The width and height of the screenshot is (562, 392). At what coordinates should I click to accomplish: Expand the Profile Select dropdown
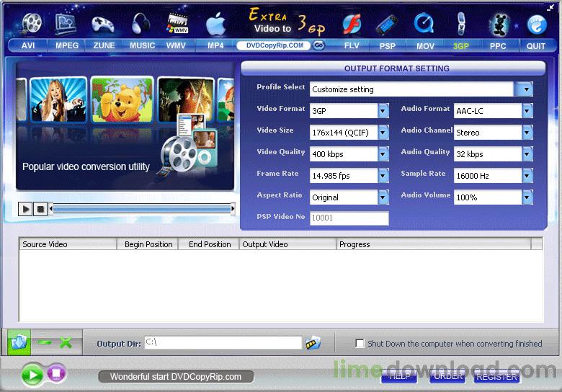[x=526, y=89]
